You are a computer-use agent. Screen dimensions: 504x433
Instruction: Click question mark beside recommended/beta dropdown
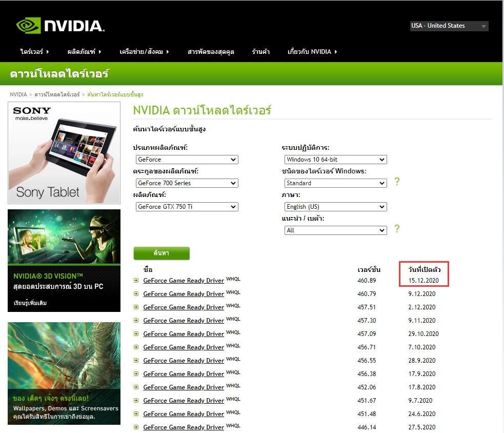tap(397, 229)
